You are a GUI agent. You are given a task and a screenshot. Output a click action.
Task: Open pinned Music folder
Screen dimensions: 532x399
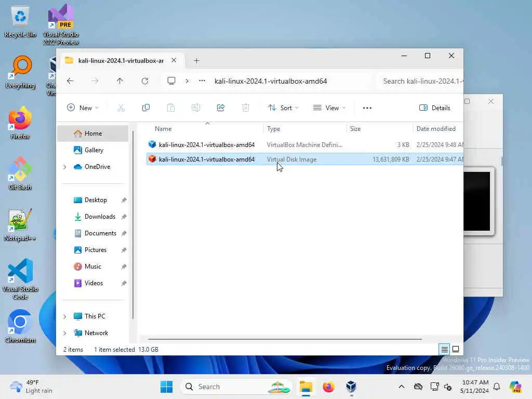93,267
